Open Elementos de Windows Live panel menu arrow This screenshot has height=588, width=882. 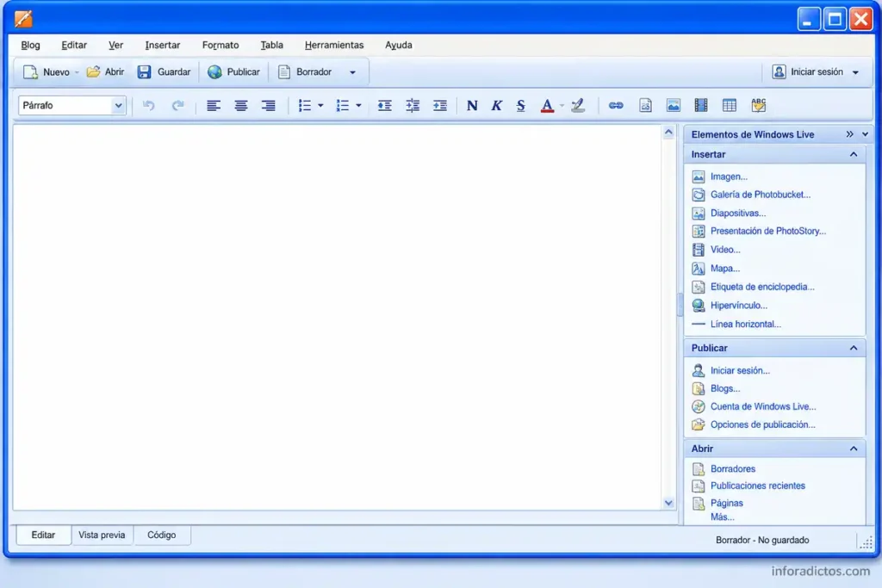point(865,134)
